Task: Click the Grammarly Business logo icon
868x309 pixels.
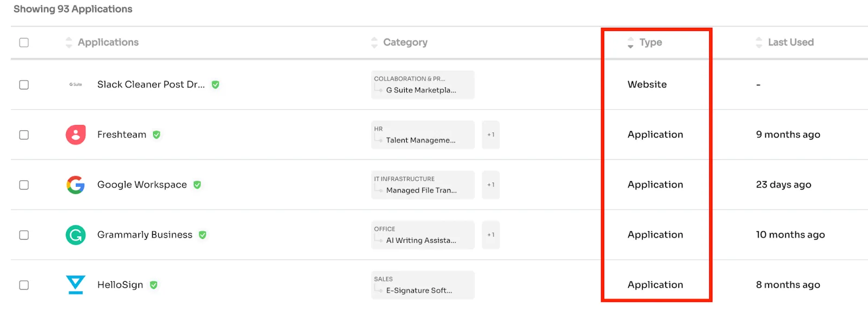Action: (x=75, y=235)
